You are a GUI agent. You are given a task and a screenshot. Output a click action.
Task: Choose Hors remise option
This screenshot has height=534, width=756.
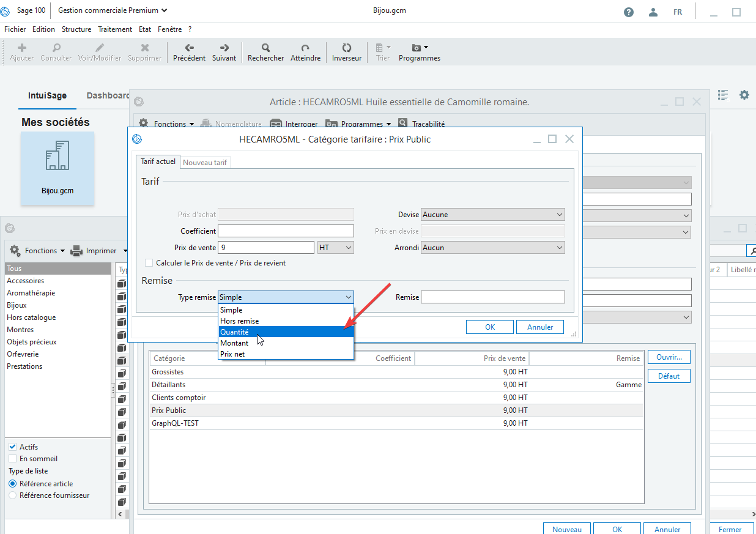(286, 321)
